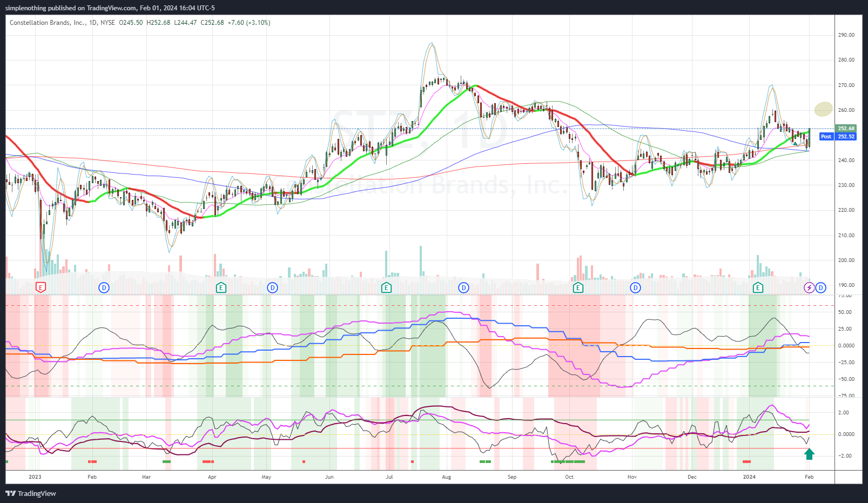This screenshot has width=868, height=503.
Task: Click the 290.00 price axis label
Action: [x=846, y=35]
